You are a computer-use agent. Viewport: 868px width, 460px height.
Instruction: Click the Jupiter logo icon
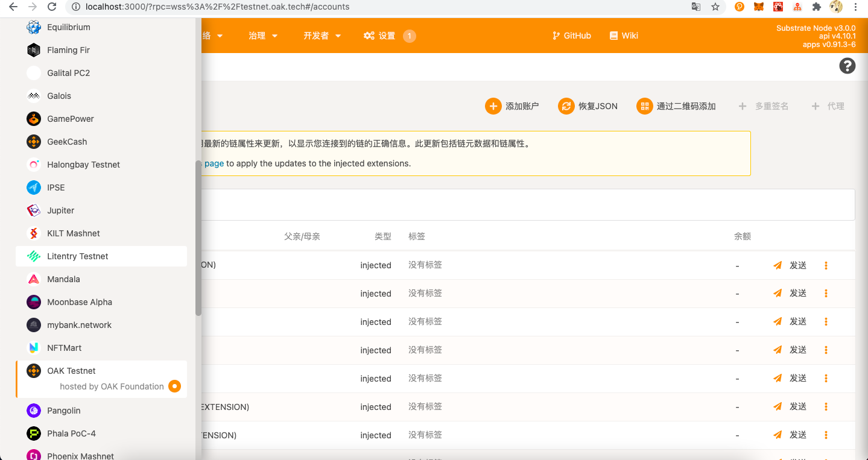tap(34, 210)
